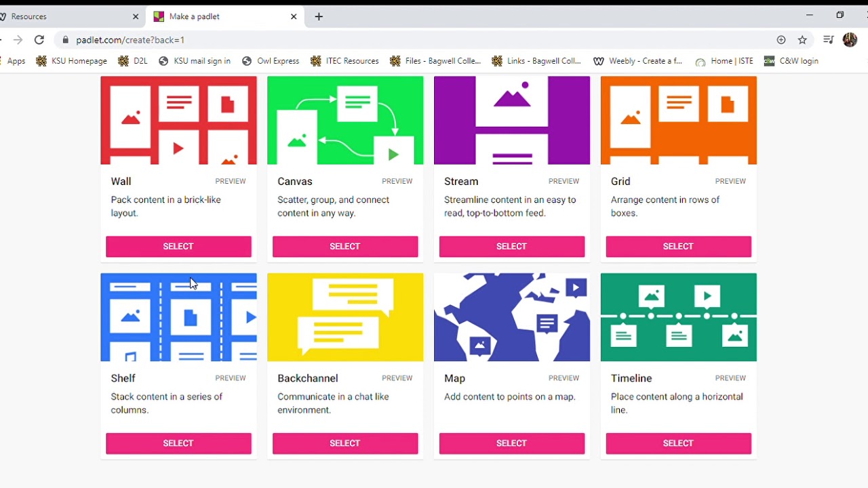Preview the Canvas layout

click(397, 181)
